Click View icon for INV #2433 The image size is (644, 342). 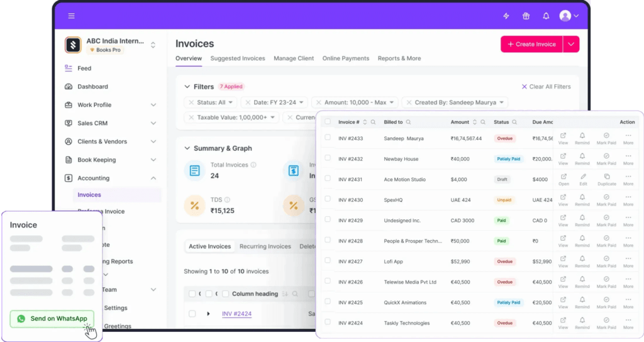[563, 138]
